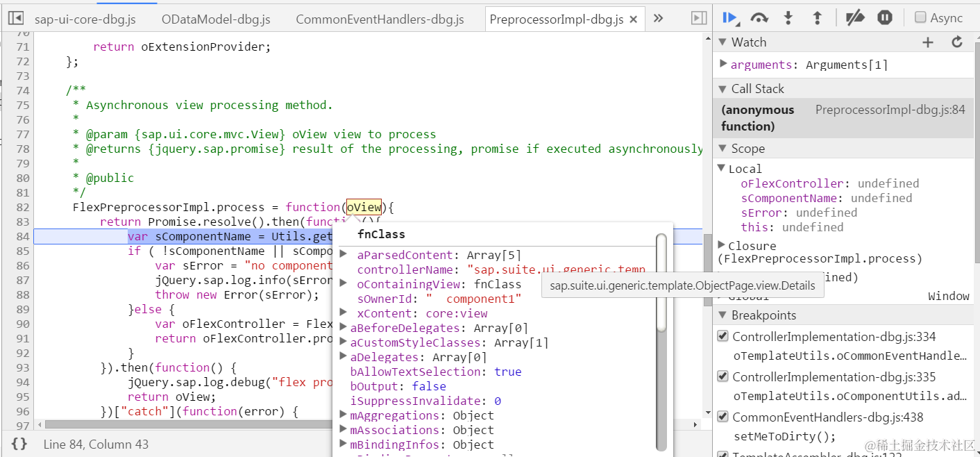
Task: Click oTemplateUtils.oCommonEventHandle… breakpoint code
Action: 850,356
